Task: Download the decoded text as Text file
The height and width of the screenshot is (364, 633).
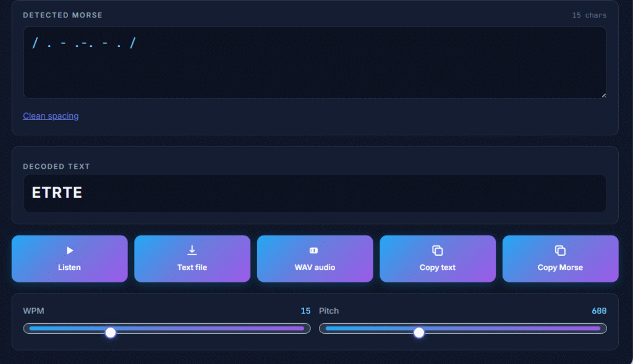Action: pos(192,259)
